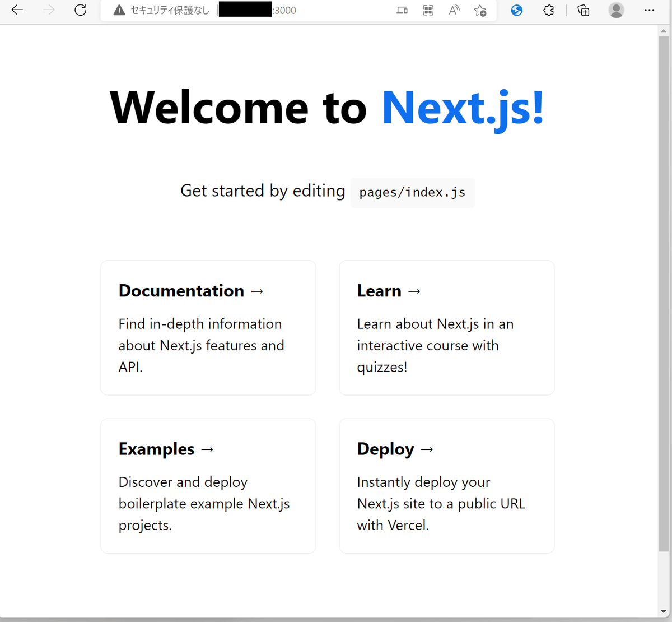The height and width of the screenshot is (622, 672).
Task: Open the Deploy card
Action: click(x=447, y=486)
